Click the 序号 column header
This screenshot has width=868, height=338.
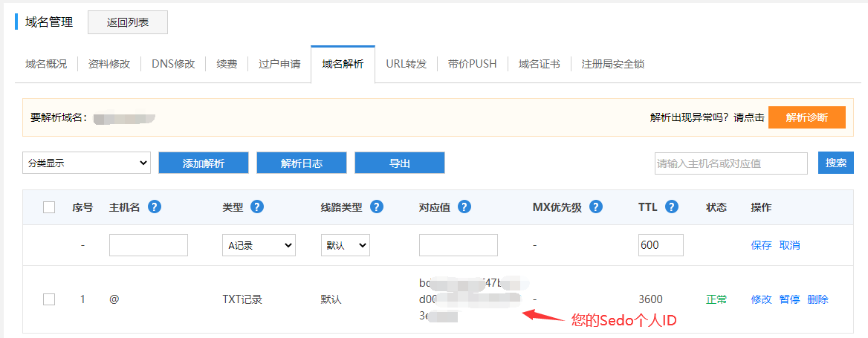point(82,207)
